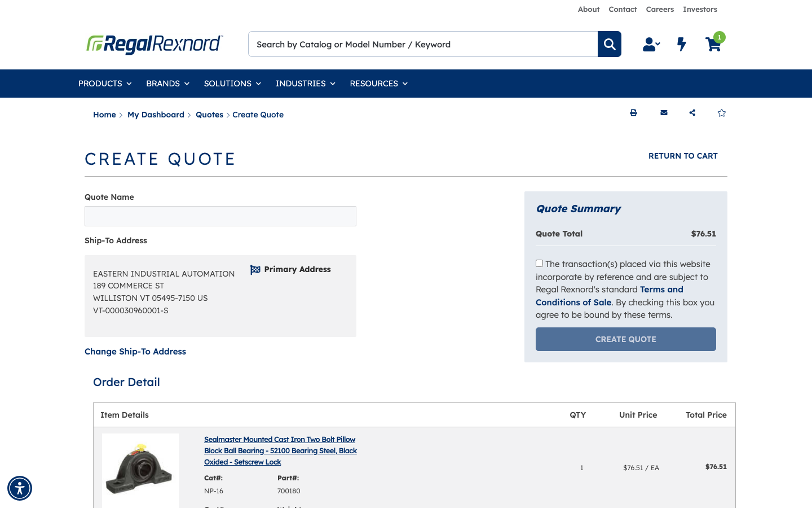Screen dimensions: 812x508
Task: Click catalog number NP-16
Action: coord(214,491)
